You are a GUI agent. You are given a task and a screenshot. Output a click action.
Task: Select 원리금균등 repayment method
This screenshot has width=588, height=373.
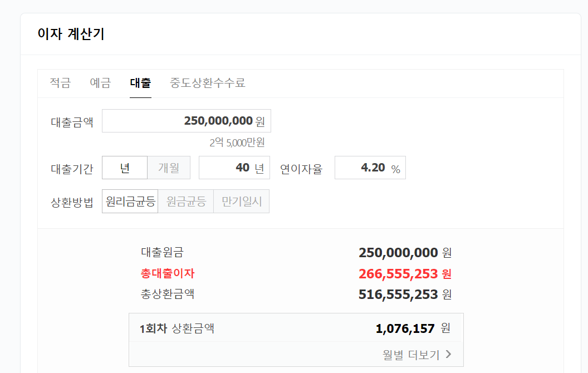click(x=129, y=201)
